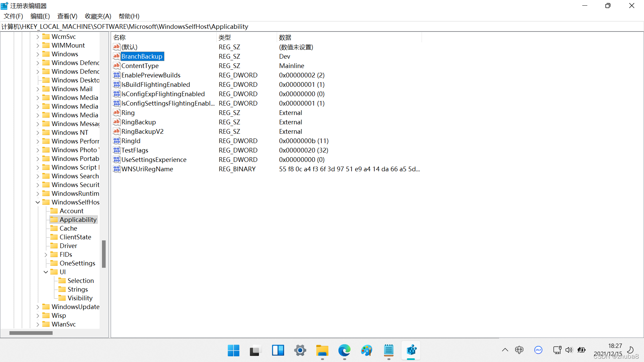Select the WIMMount key in tree
644x362 pixels.
[68, 45]
